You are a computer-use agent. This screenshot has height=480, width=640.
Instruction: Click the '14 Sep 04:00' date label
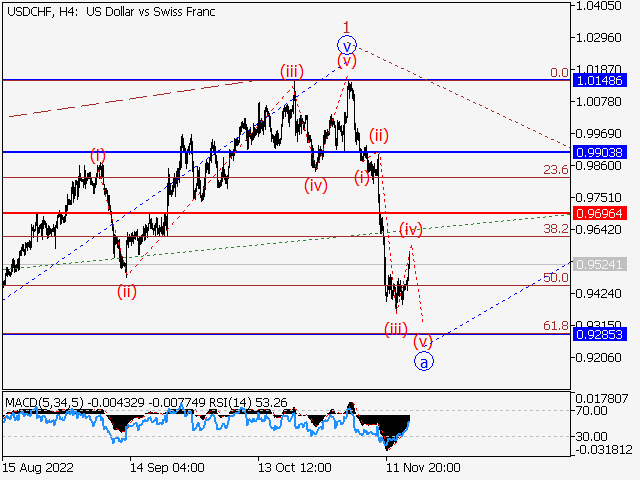coord(167,467)
